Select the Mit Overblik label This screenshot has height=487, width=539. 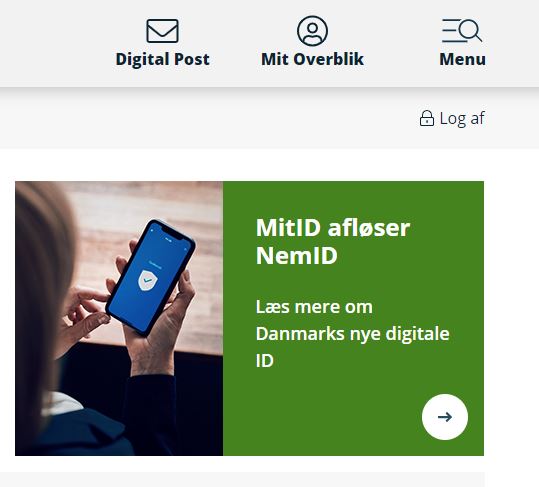312,59
